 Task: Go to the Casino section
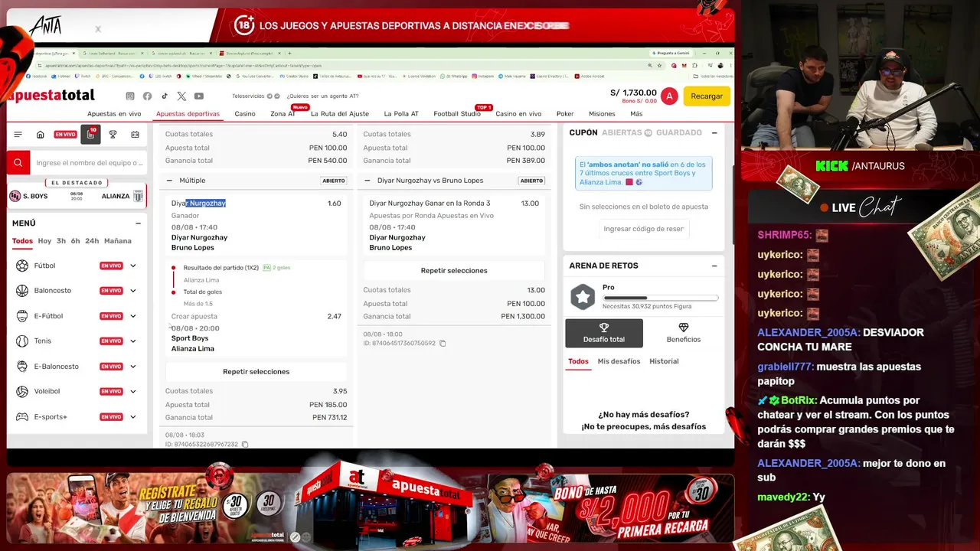pos(245,114)
